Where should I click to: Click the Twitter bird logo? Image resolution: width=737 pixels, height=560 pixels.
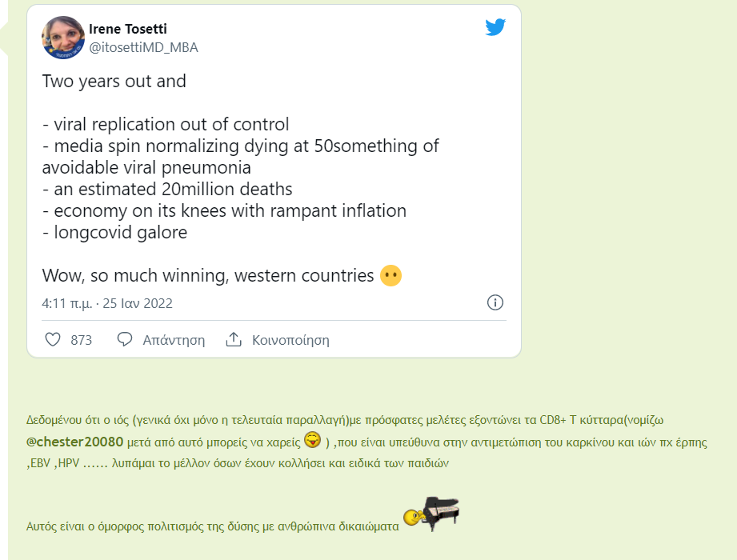click(x=495, y=27)
